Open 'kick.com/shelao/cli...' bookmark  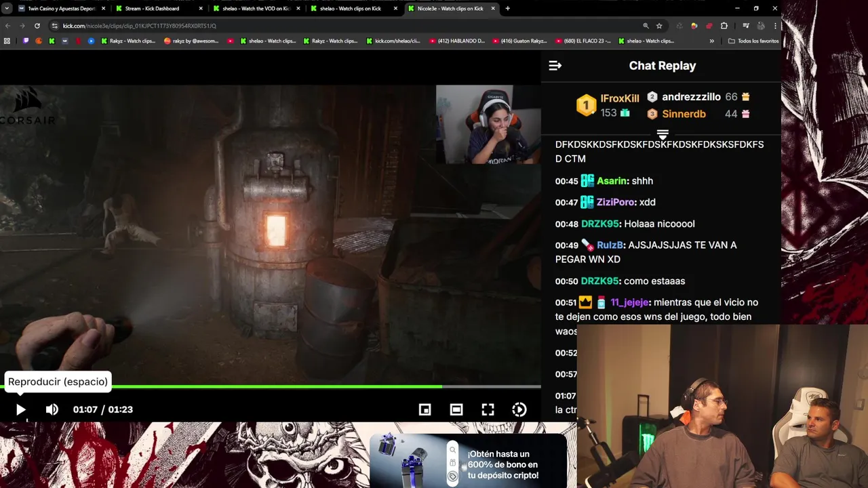click(393, 41)
